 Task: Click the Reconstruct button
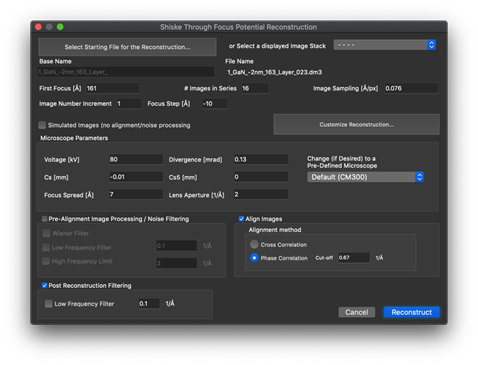412,312
